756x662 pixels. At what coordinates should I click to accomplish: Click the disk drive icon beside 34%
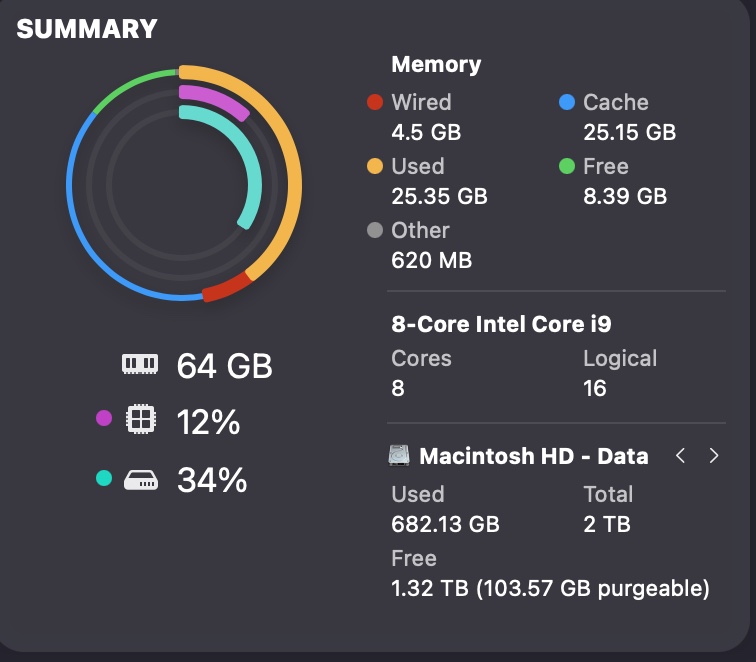[x=140, y=481]
